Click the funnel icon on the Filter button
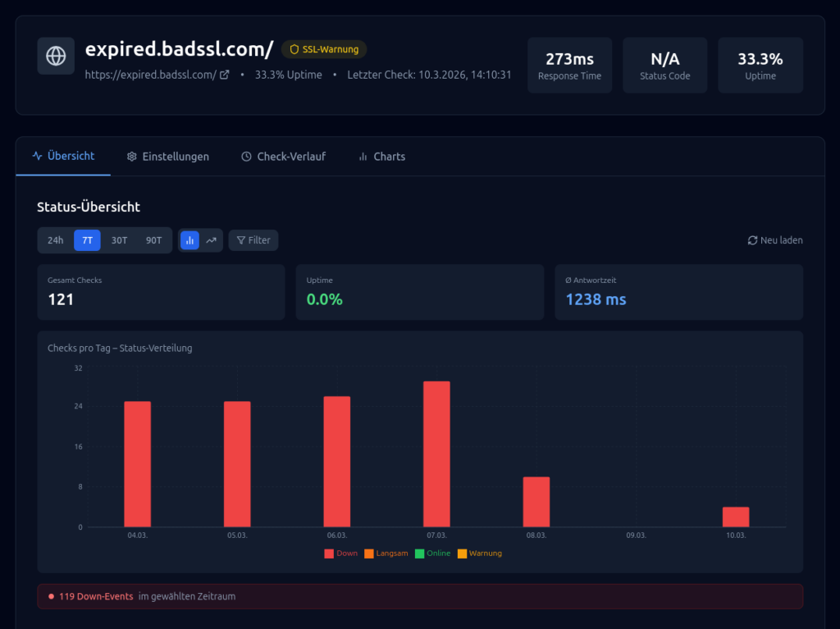The height and width of the screenshot is (629, 840). tap(240, 239)
